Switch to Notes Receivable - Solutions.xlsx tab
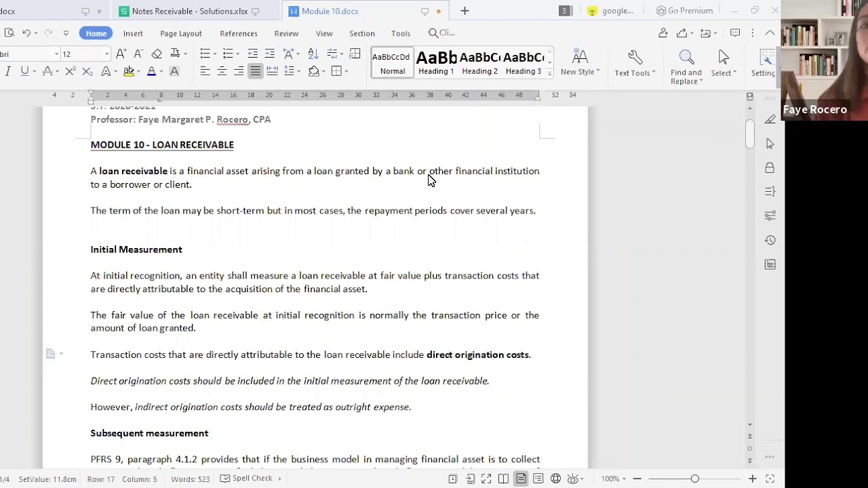This screenshot has height=488, width=868. [x=190, y=11]
